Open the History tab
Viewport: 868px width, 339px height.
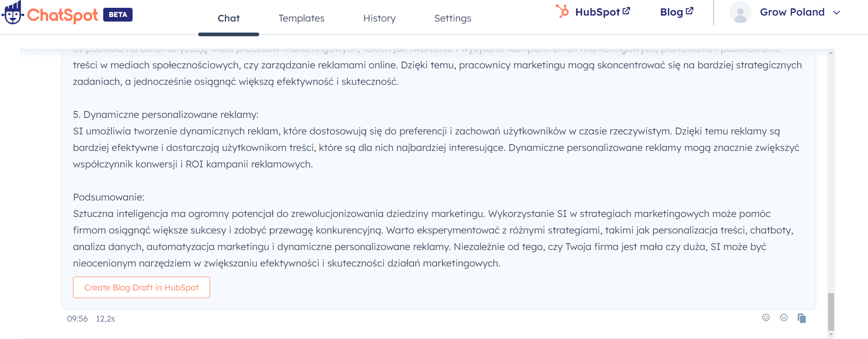point(379,18)
